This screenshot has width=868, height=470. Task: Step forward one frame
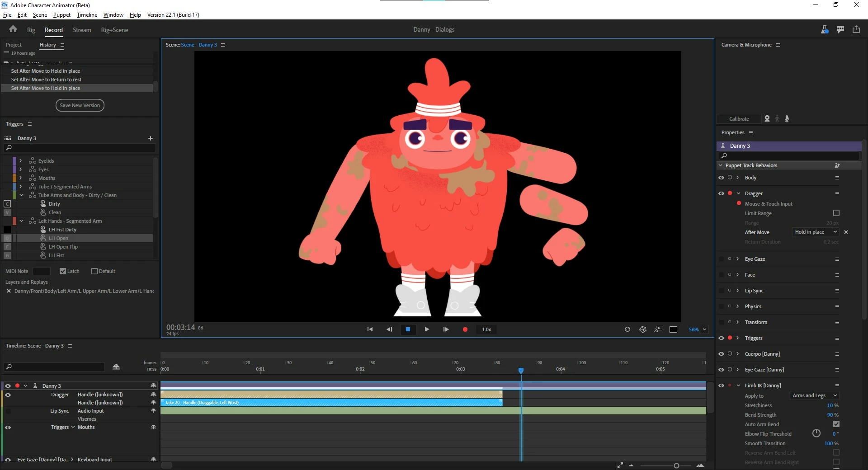[446, 329]
